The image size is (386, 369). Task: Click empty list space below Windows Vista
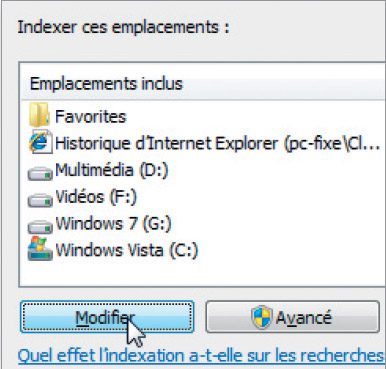click(200, 273)
